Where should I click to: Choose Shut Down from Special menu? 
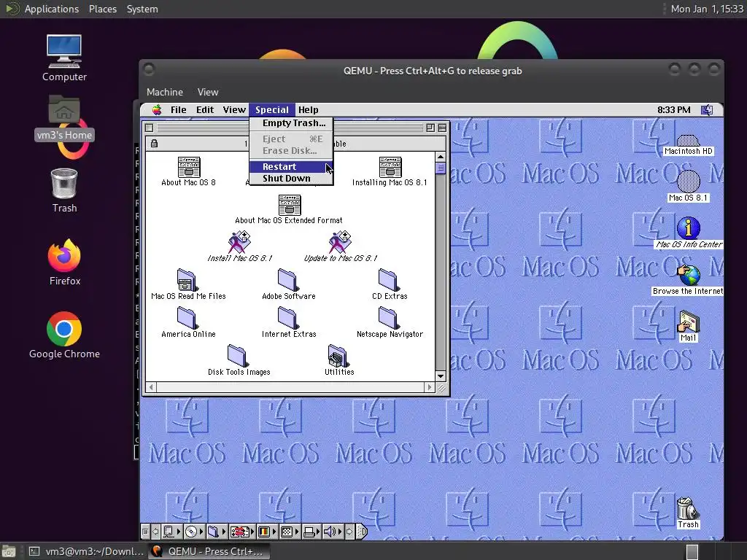290,179
